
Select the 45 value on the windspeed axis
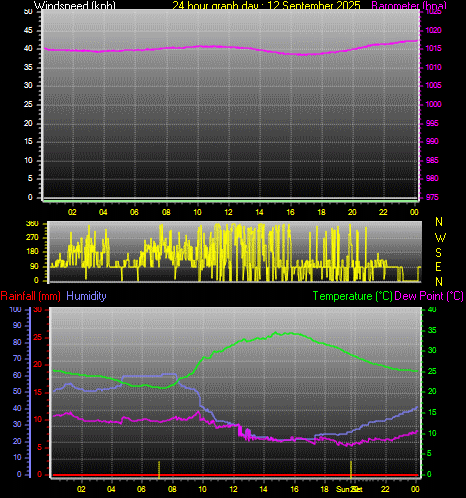(x=28, y=30)
